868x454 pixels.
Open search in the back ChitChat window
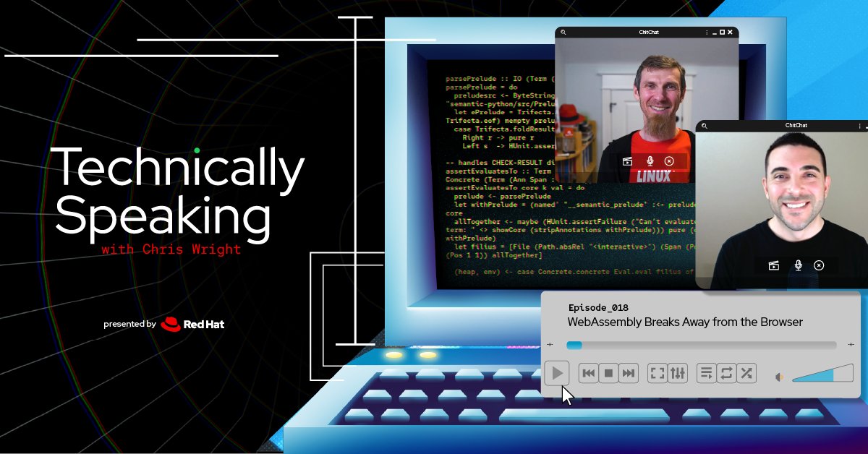click(x=563, y=32)
